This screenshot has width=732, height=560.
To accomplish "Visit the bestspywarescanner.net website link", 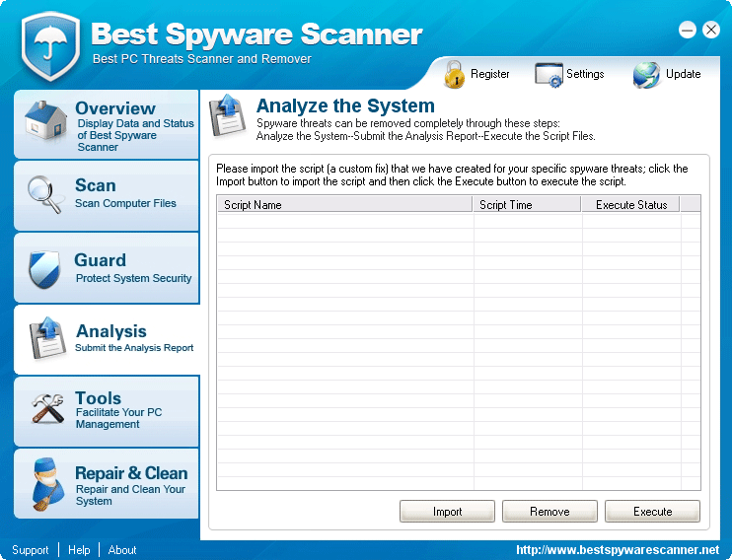I will tap(618, 550).
